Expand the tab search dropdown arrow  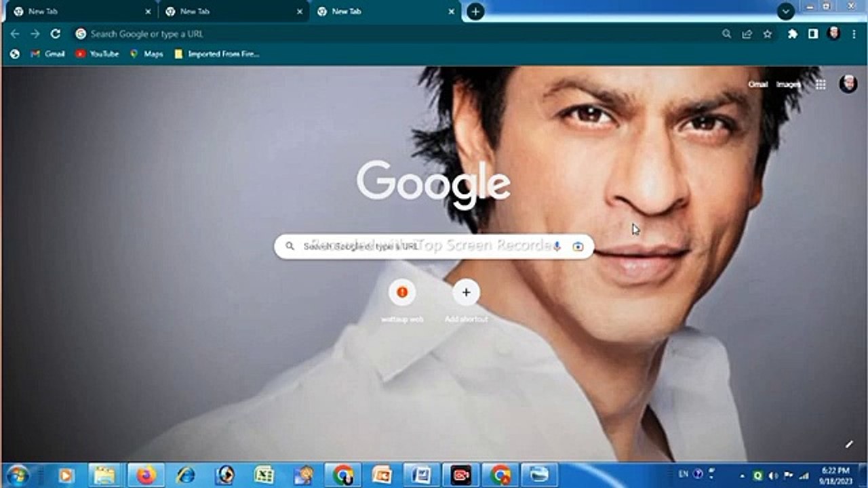coord(785,12)
